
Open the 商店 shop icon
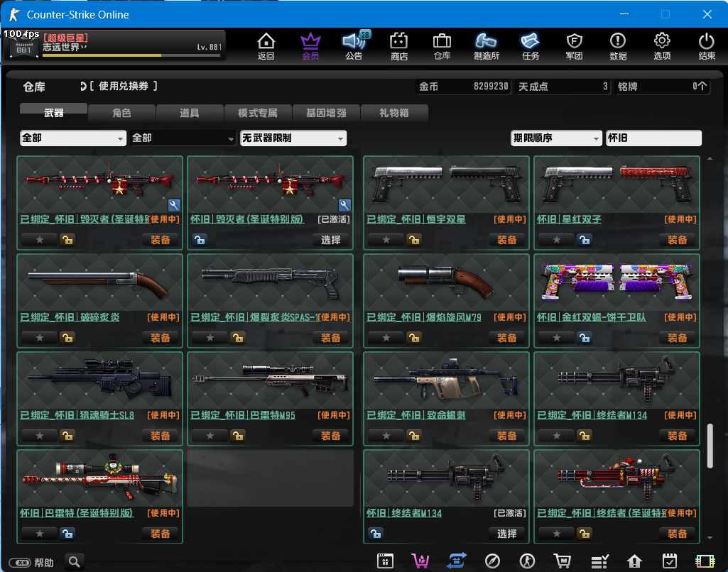(x=398, y=46)
